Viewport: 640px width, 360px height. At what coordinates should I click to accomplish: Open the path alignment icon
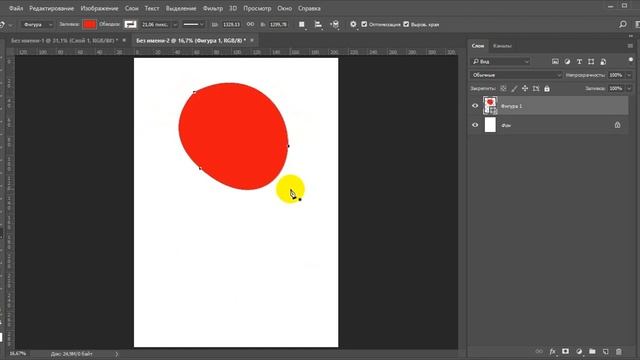[318, 24]
